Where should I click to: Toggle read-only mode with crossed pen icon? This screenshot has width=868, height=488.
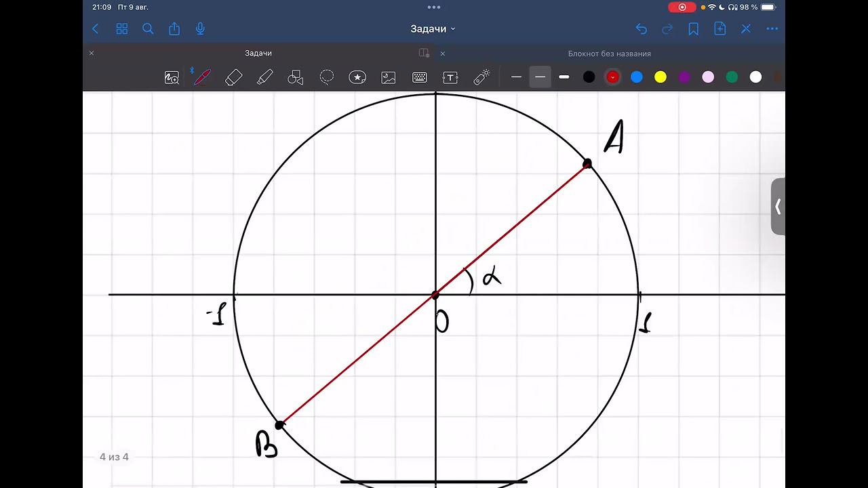pos(746,28)
